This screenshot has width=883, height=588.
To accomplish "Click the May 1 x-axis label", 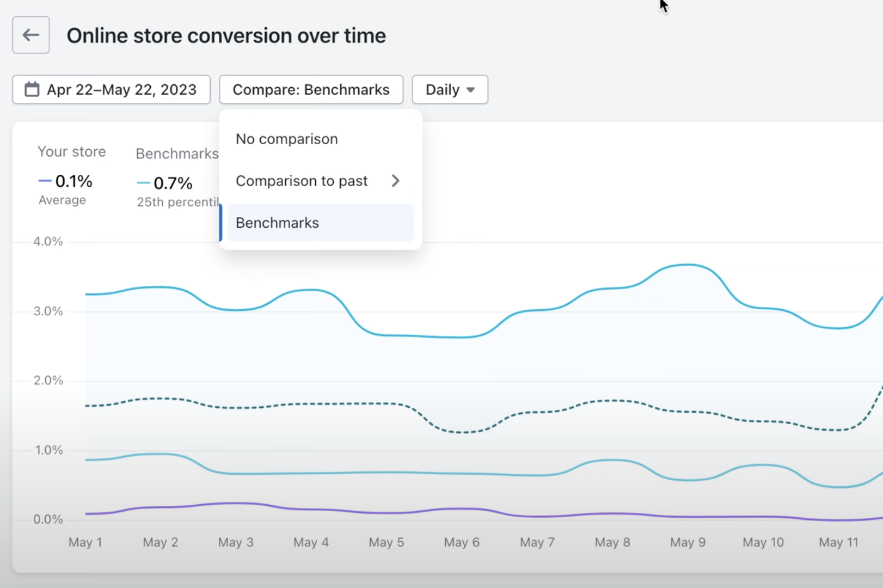I will click(85, 542).
